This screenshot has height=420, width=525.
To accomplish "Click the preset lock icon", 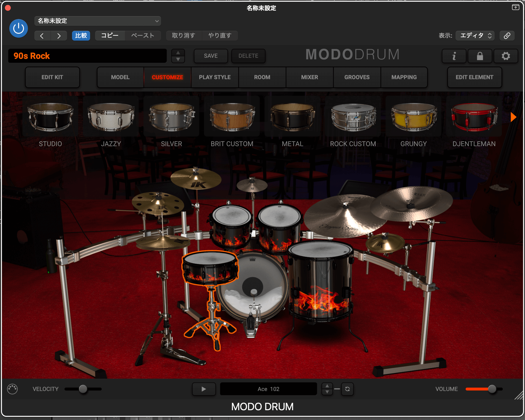I will point(480,56).
